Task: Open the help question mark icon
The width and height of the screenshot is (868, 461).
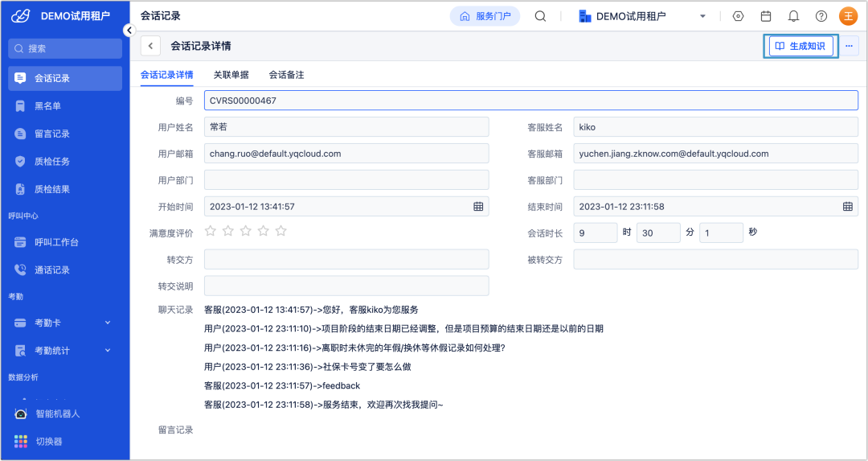Action: 821,16
